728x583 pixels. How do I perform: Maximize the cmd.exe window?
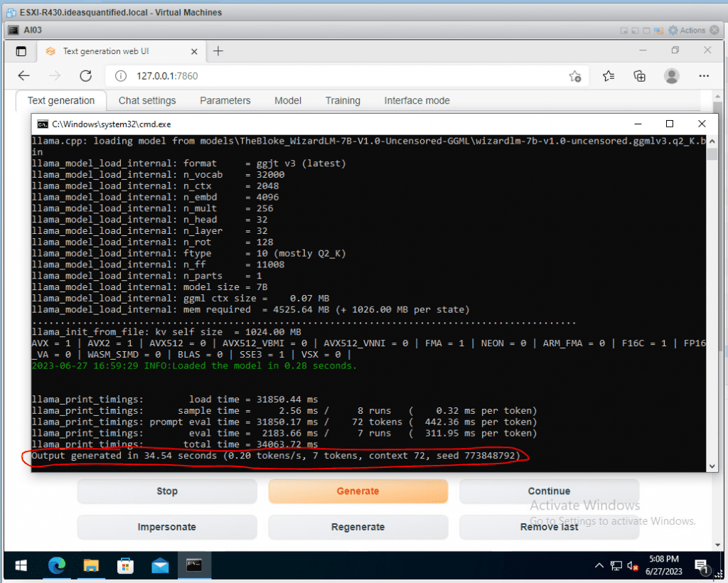[x=669, y=124]
